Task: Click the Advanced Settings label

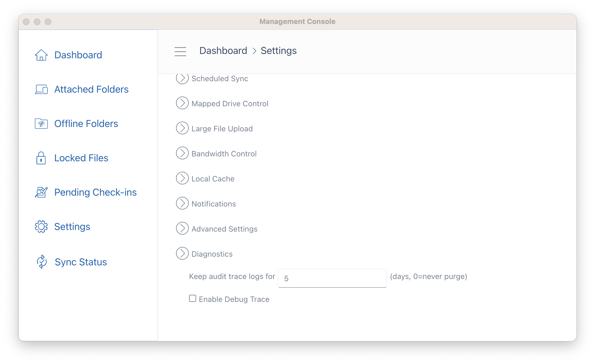Action: (224, 229)
